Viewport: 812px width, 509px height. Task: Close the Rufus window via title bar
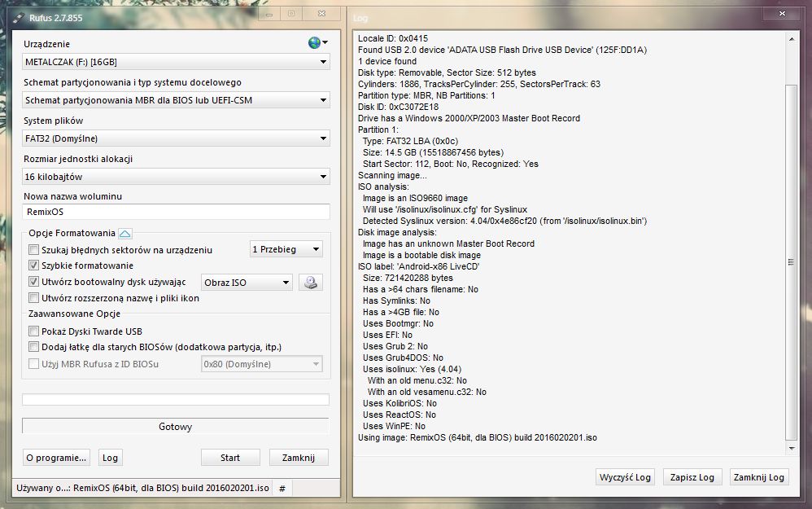point(321,14)
